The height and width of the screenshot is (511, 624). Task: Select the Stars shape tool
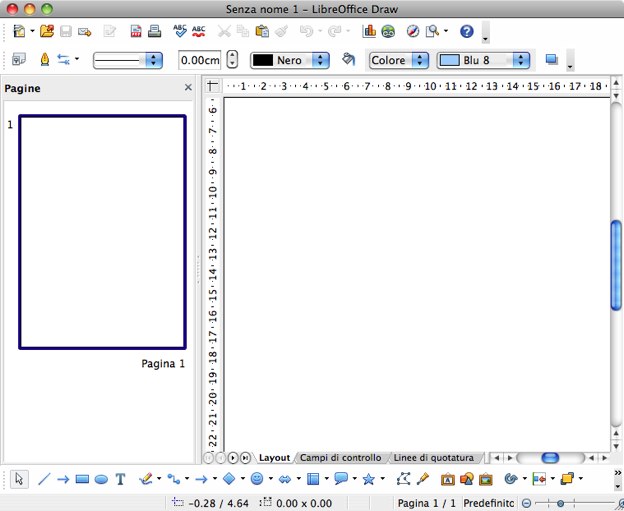click(369, 479)
